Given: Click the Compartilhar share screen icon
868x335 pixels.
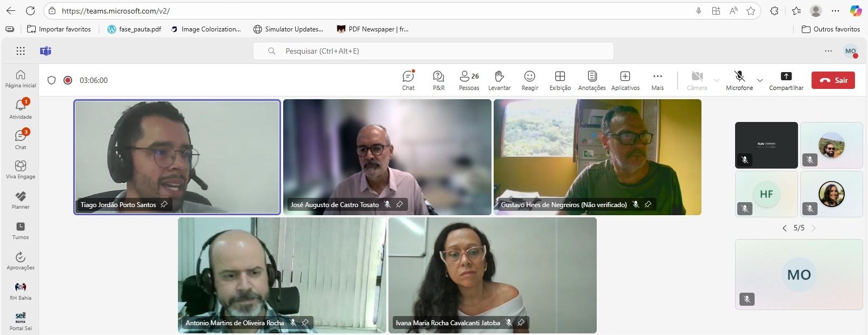Looking at the screenshot, I should click(x=786, y=76).
